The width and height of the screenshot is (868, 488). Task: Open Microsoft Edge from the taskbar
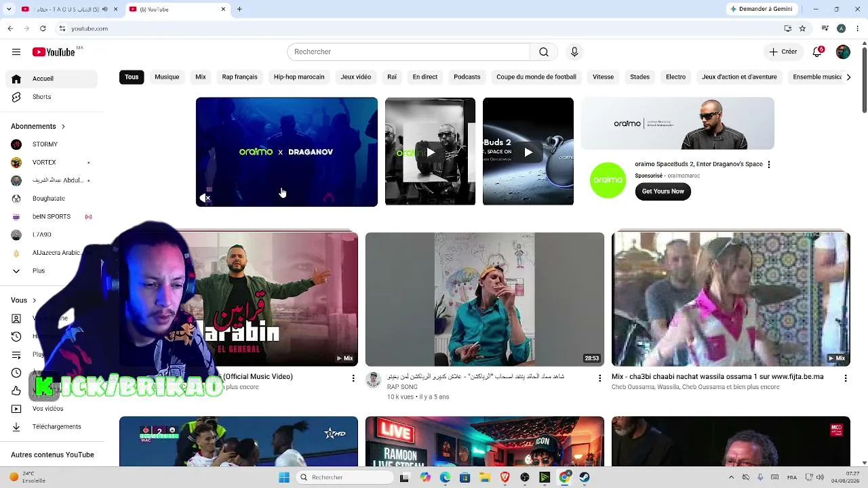pyautogui.click(x=445, y=477)
